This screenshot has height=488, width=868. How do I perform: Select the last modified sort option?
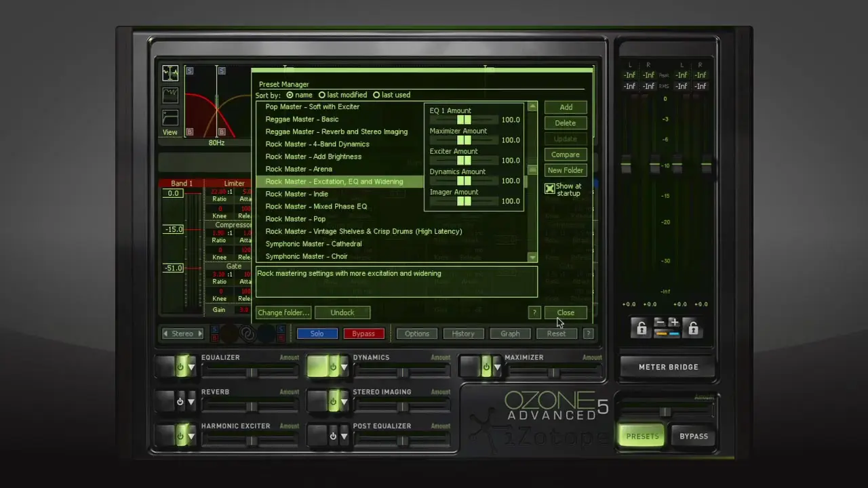coord(322,95)
